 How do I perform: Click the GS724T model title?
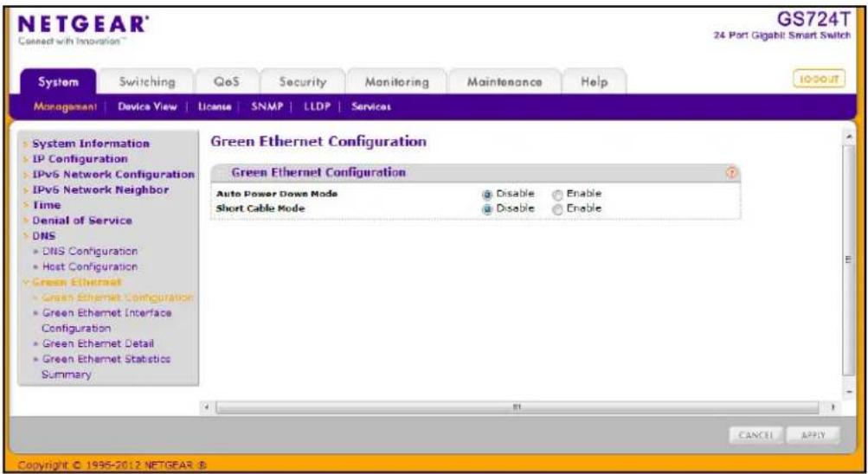coord(813,19)
